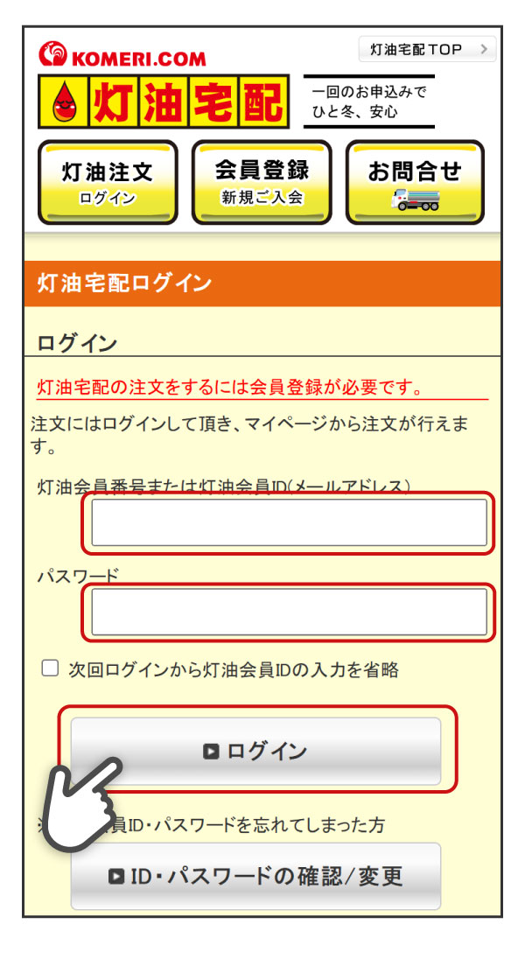Click the red 会員登録が必要です notice text
The height and width of the screenshot is (980, 525).
click(x=231, y=387)
